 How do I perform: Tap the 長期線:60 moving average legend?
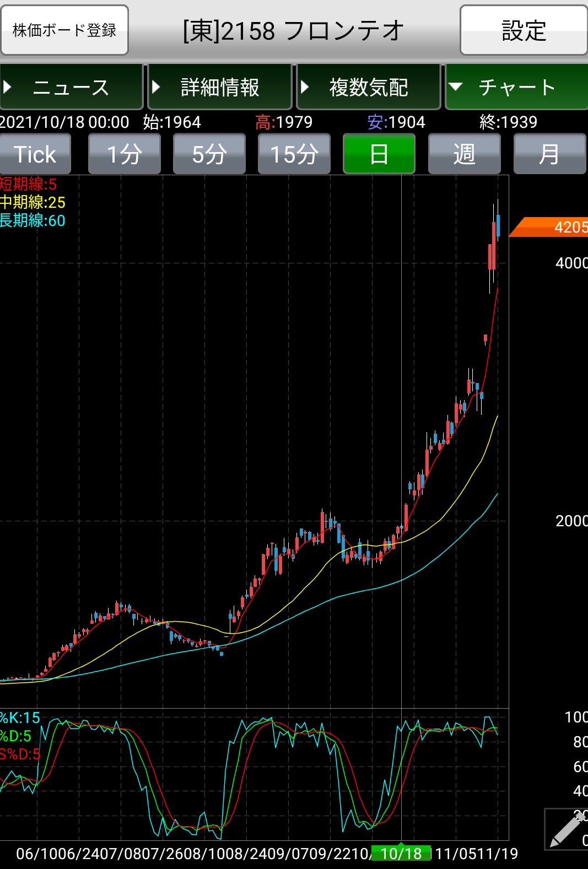33,220
